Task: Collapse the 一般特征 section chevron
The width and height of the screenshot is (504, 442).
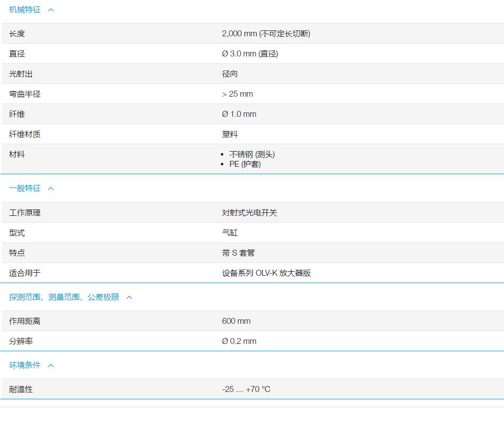Action: [51, 188]
